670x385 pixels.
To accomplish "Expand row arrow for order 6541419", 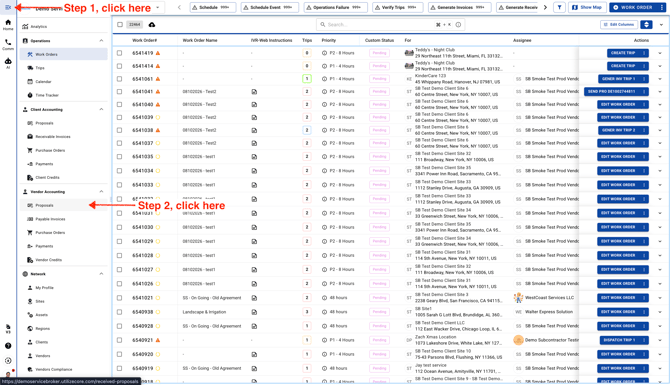I will pyautogui.click(x=660, y=53).
